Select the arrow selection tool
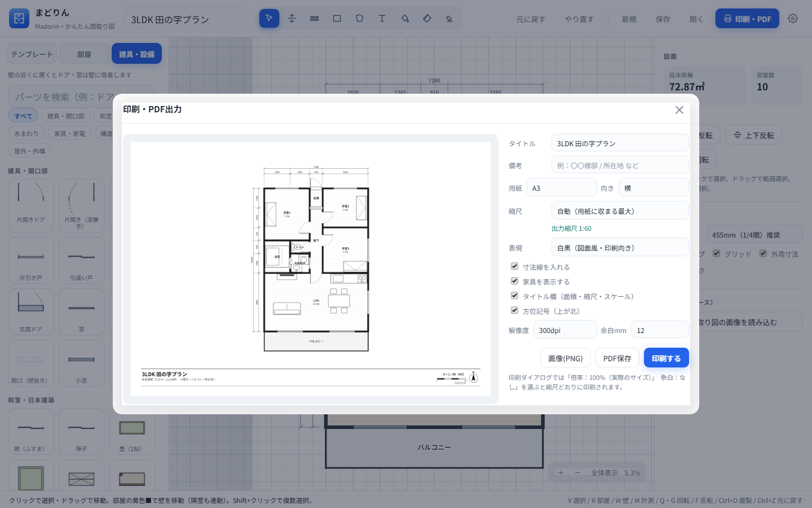The width and height of the screenshot is (812, 508). [269, 19]
